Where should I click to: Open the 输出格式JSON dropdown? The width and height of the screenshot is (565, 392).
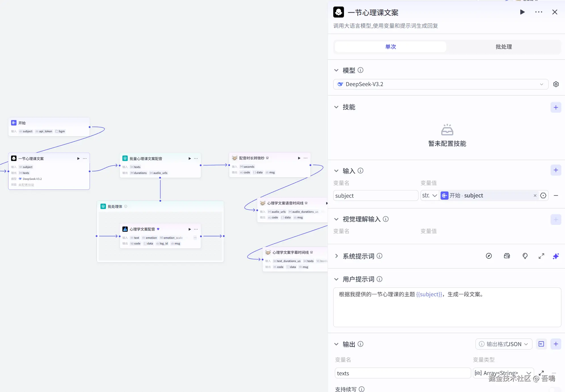pyautogui.click(x=504, y=344)
